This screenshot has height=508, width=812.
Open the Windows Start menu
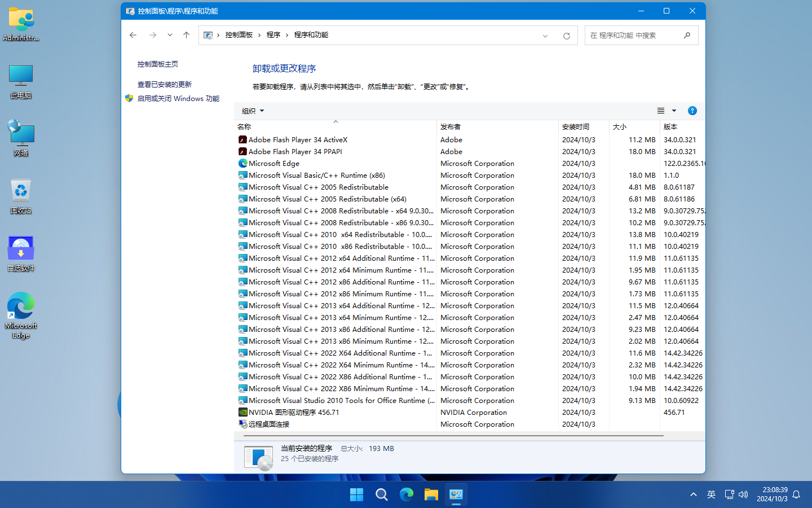[x=357, y=495]
